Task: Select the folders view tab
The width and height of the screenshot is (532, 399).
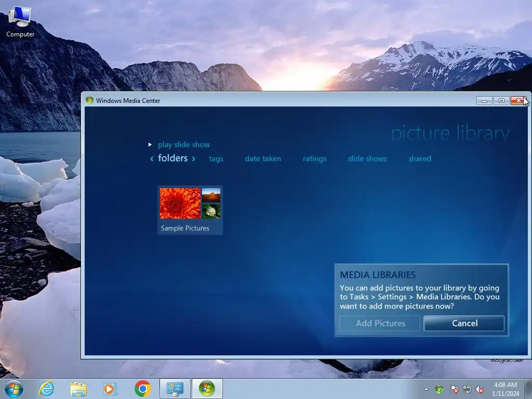Action: click(x=172, y=158)
